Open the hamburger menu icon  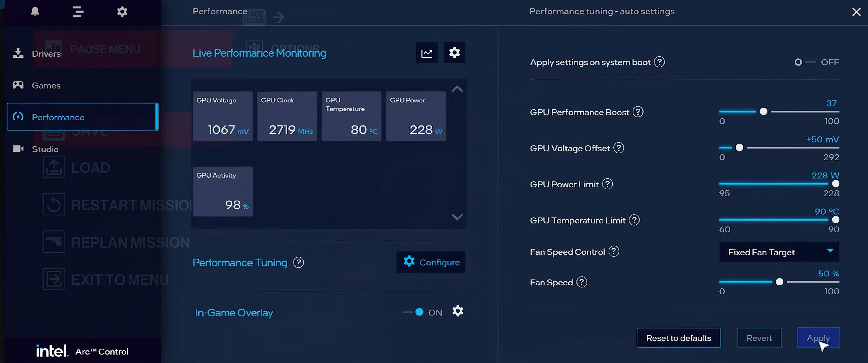click(x=78, y=12)
